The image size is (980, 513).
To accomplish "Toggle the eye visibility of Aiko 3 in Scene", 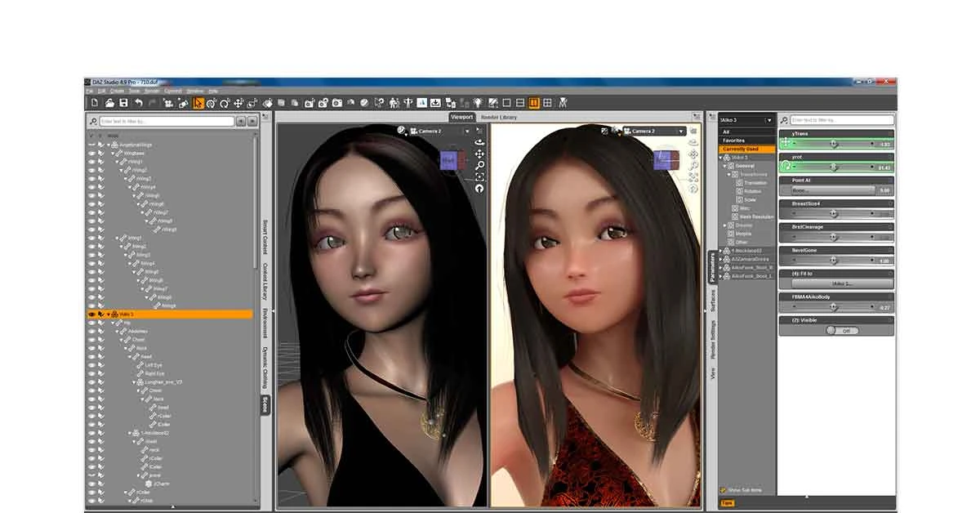I will point(90,313).
